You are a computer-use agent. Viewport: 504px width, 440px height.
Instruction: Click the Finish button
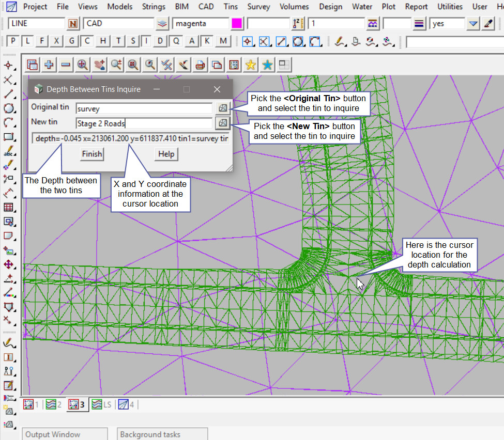pos(92,154)
